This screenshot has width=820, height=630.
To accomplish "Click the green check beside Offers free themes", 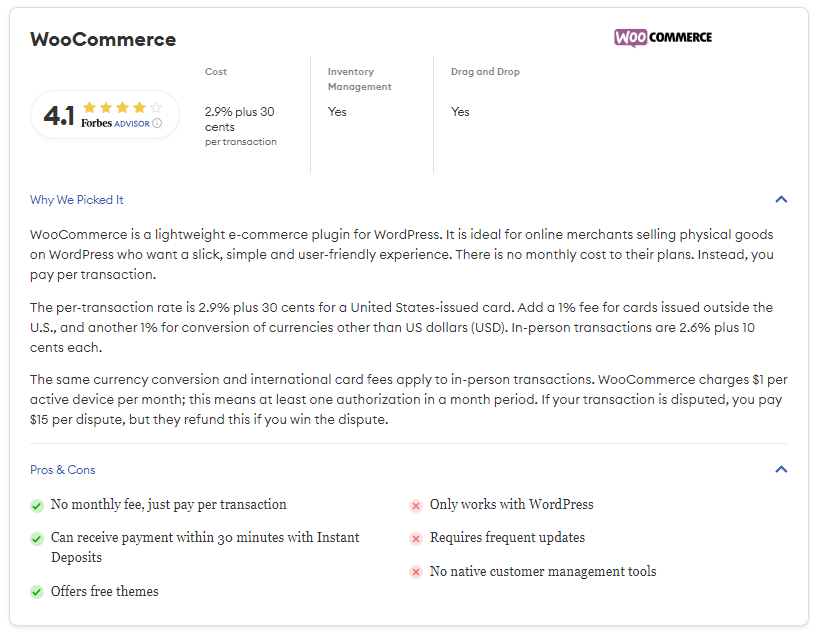I will (37, 592).
